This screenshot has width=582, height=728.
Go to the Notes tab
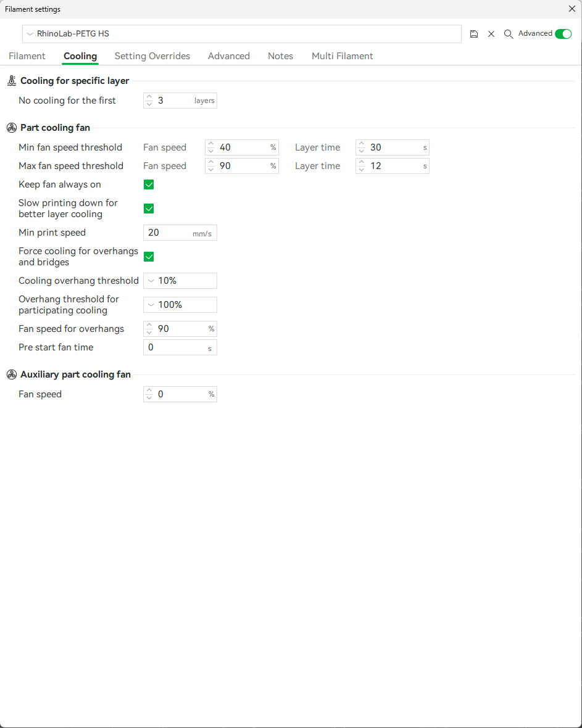[280, 56]
